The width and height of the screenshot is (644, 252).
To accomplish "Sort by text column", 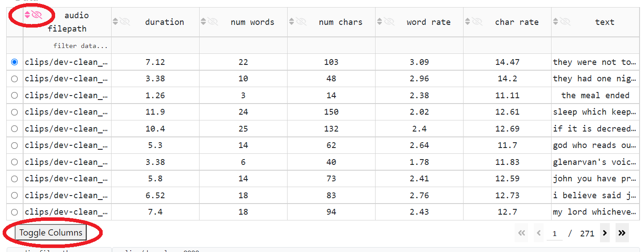I will click(x=556, y=21).
